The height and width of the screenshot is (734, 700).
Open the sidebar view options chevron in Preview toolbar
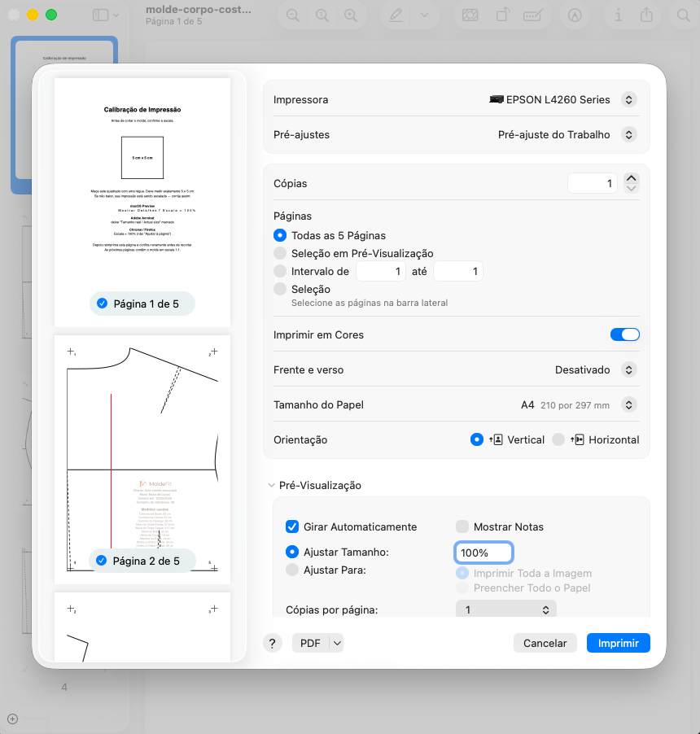point(116,15)
